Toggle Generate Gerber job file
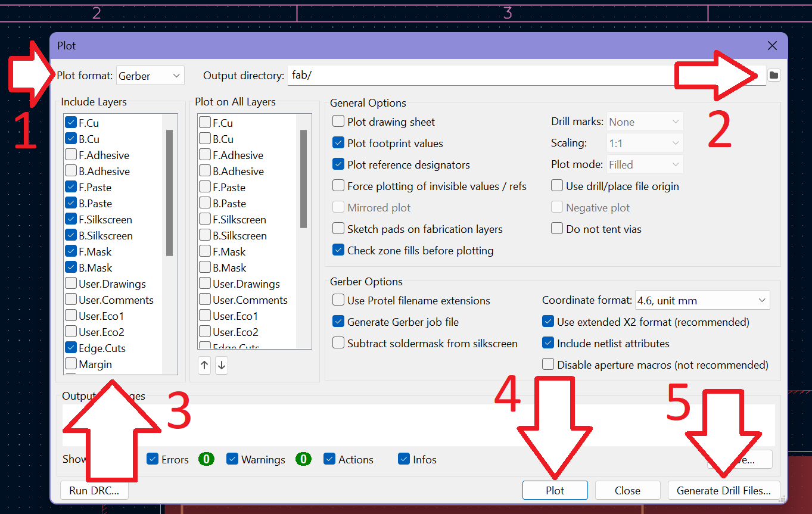 pos(338,322)
